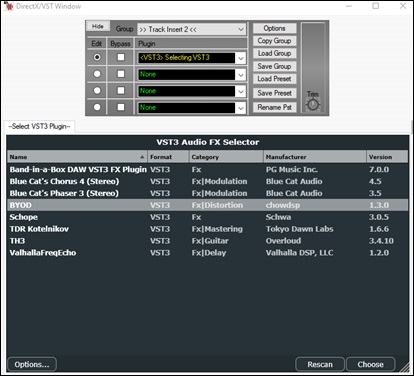This screenshot has width=414, height=376.
Task: Click the Overloud manufacturer cell
Action: [283, 241]
